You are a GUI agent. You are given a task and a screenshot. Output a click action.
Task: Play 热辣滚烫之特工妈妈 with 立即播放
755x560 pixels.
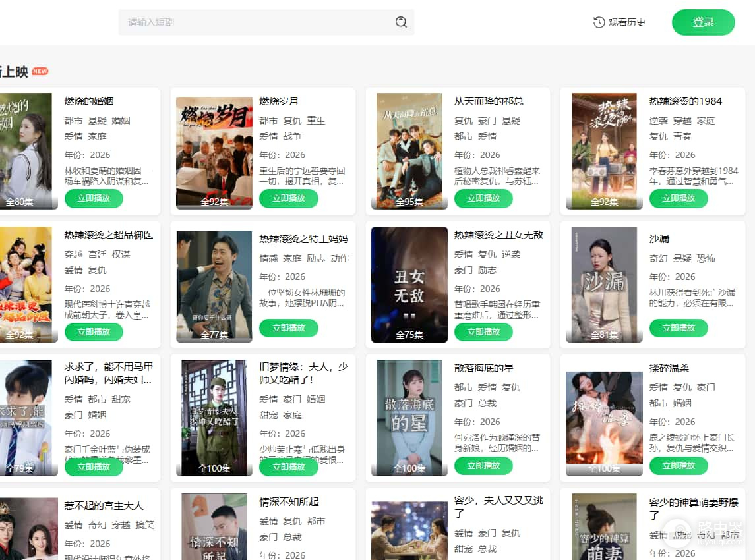coord(288,328)
